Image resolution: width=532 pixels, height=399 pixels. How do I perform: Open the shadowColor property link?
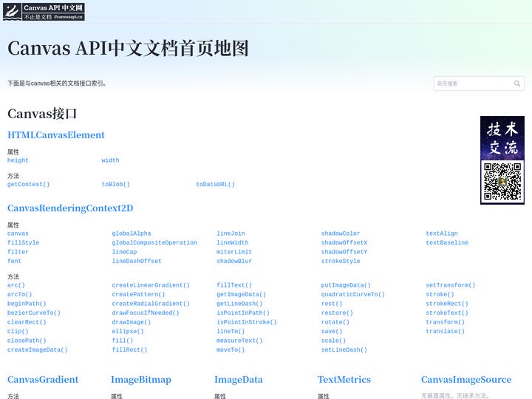pos(341,233)
